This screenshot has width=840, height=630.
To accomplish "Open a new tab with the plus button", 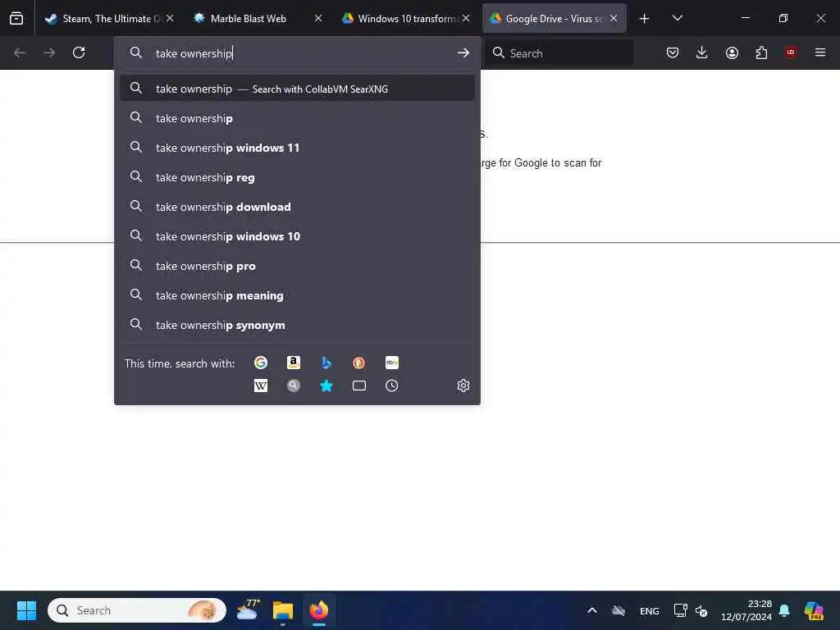I will tap(645, 18).
